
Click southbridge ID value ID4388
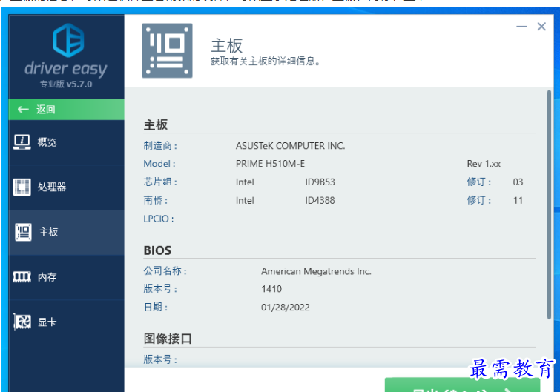coord(320,201)
